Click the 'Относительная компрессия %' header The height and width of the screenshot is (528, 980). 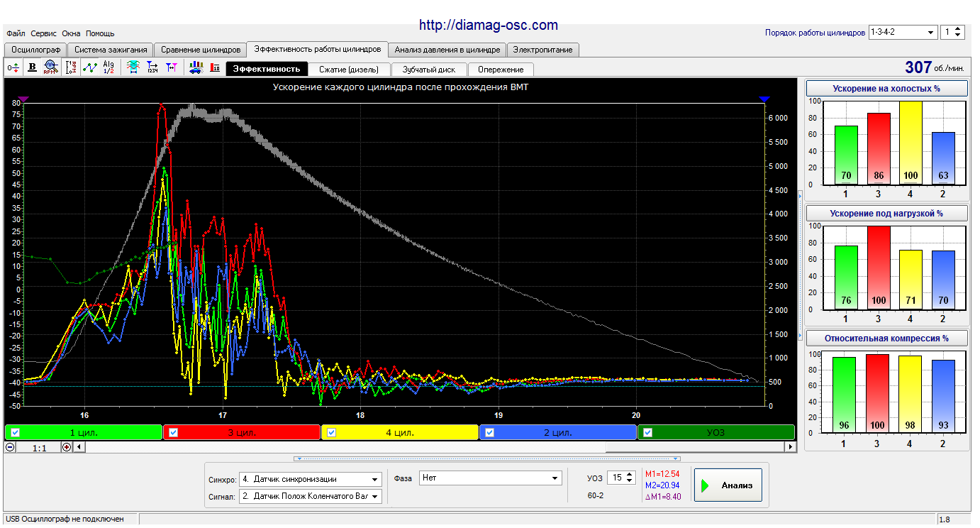pyautogui.click(x=886, y=338)
